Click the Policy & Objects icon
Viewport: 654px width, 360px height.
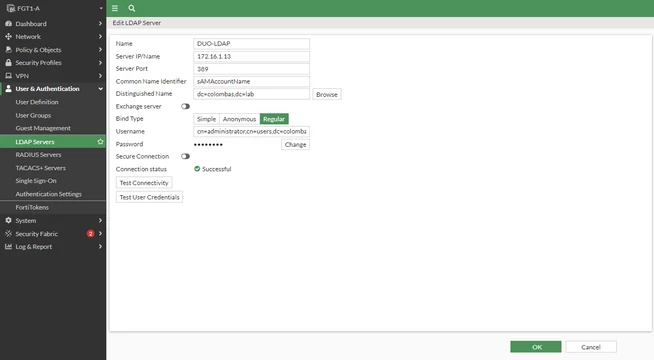(x=8, y=50)
